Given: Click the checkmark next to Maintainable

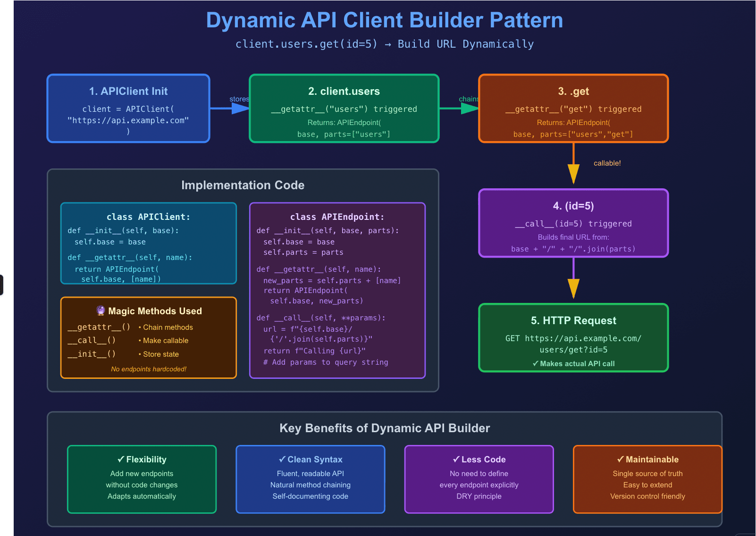Looking at the screenshot, I should coord(620,459).
